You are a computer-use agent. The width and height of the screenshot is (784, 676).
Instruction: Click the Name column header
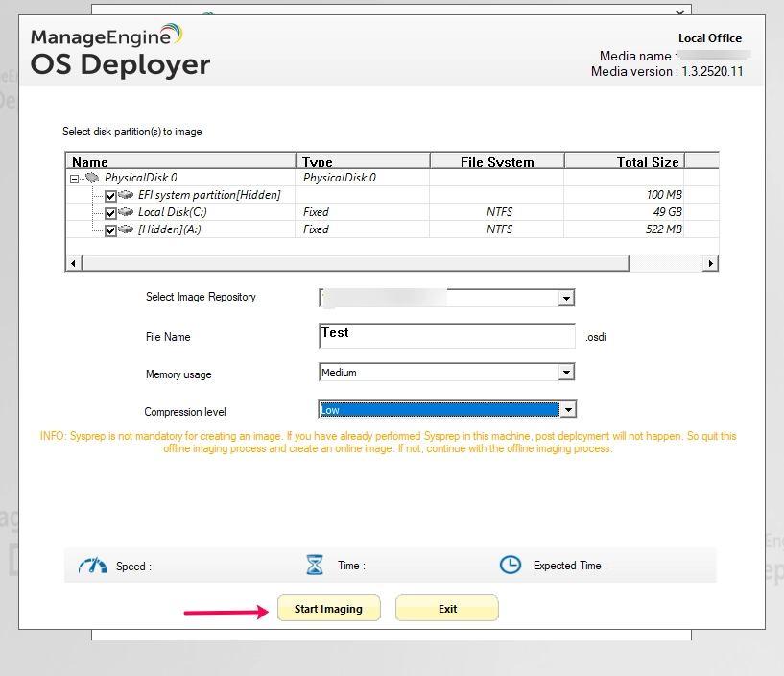click(x=181, y=161)
